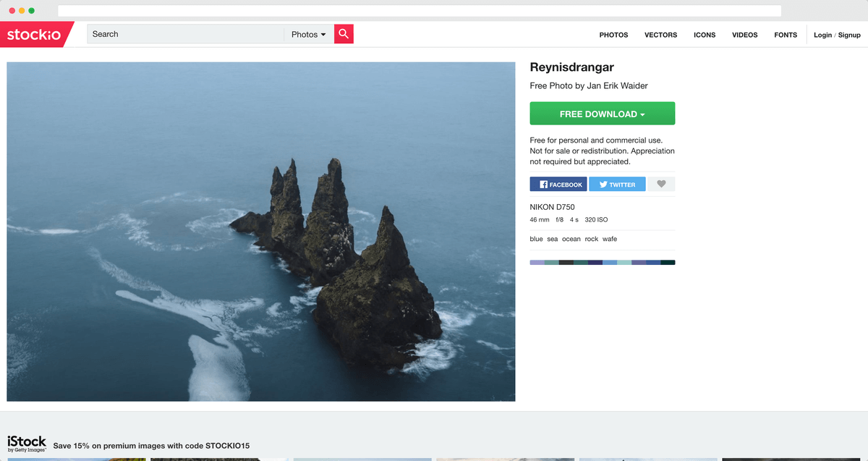The height and width of the screenshot is (461, 868).
Task: Click the red magnifier search button
Action: pos(344,34)
